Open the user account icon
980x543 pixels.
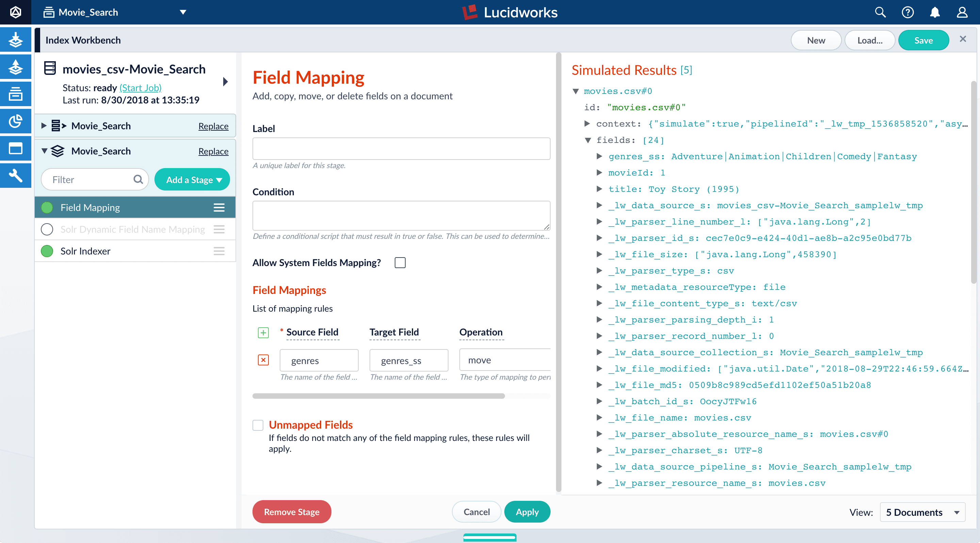click(962, 12)
